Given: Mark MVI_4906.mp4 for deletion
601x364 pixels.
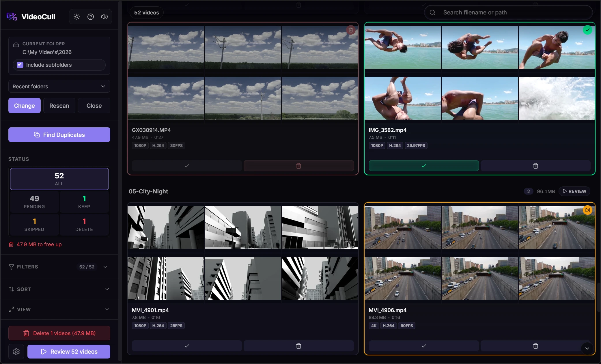Looking at the screenshot, I should 535,346.
